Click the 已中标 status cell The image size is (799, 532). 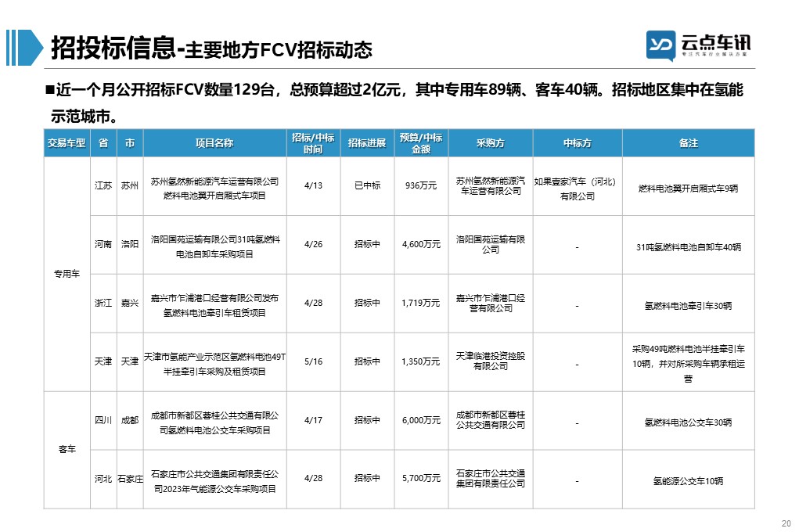coord(367,186)
